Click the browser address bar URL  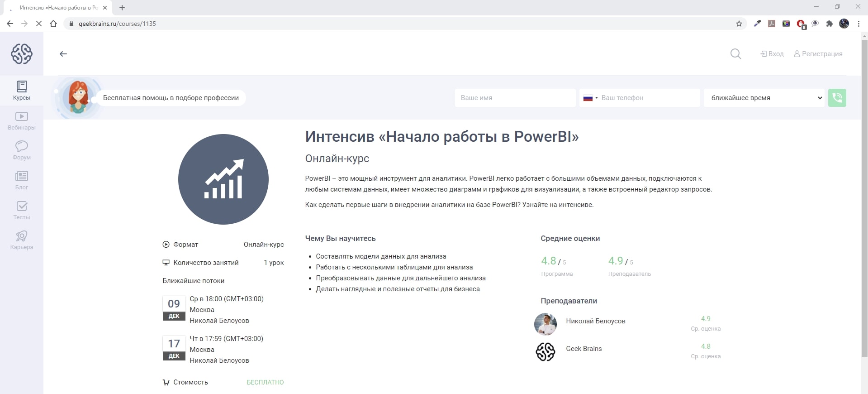pos(117,24)
